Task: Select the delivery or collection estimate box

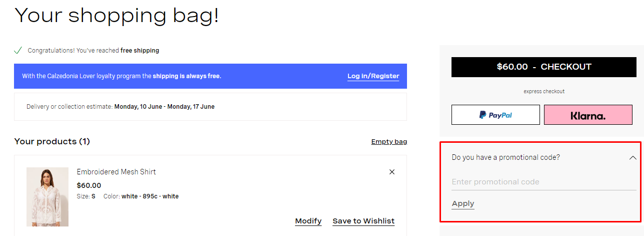Action: point(210,107)
